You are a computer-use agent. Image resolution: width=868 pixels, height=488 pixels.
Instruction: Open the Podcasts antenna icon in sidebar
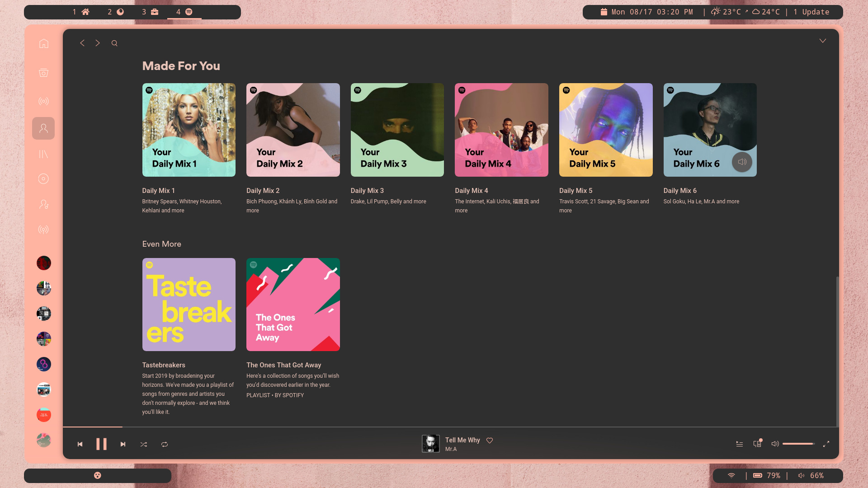[43, 230]
